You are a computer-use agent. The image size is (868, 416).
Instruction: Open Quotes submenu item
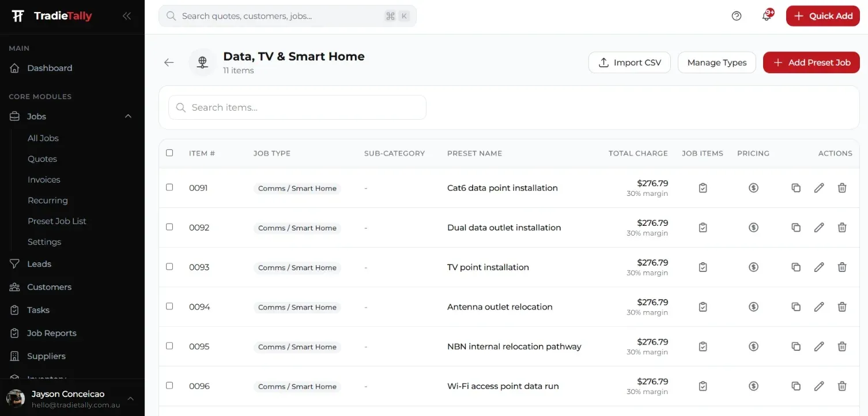(42, 159)
